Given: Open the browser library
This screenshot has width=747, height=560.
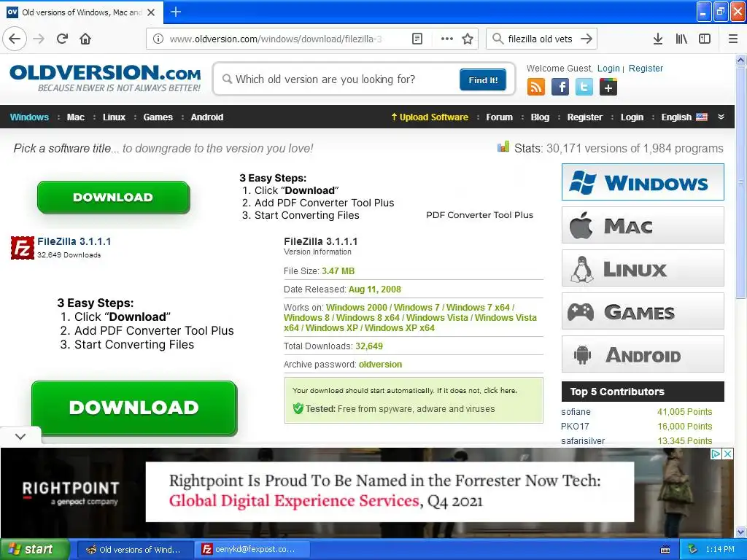Looking at the screenshot, I should pos(681,39).
